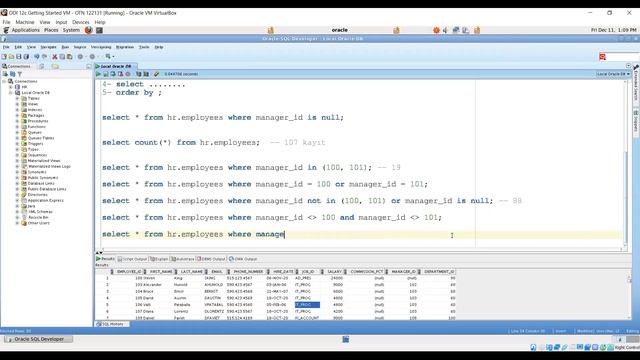Click the New Connection icon in Connections panel
640x360 pixels.
pos(5,74)
